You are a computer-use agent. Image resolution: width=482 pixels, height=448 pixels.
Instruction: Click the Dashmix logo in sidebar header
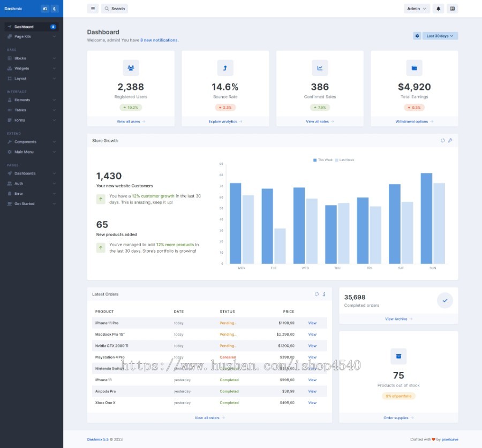click(13, 9)
